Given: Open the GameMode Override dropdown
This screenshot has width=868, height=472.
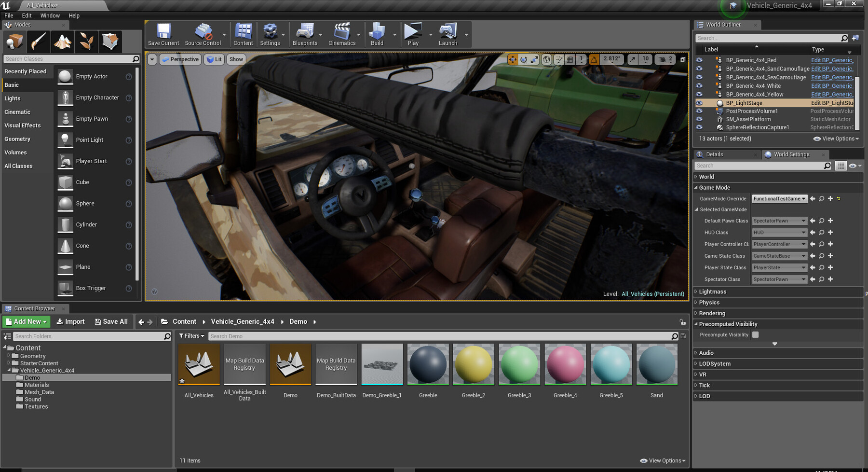Looking at the screenshot, I should 779,198.
